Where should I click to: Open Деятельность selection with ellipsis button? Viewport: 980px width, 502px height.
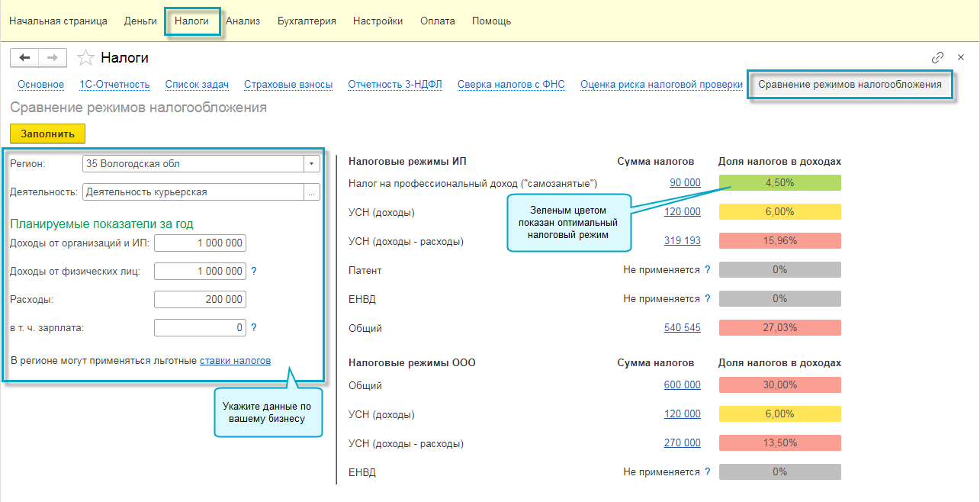pyautogui.click(x=311, y=193)
